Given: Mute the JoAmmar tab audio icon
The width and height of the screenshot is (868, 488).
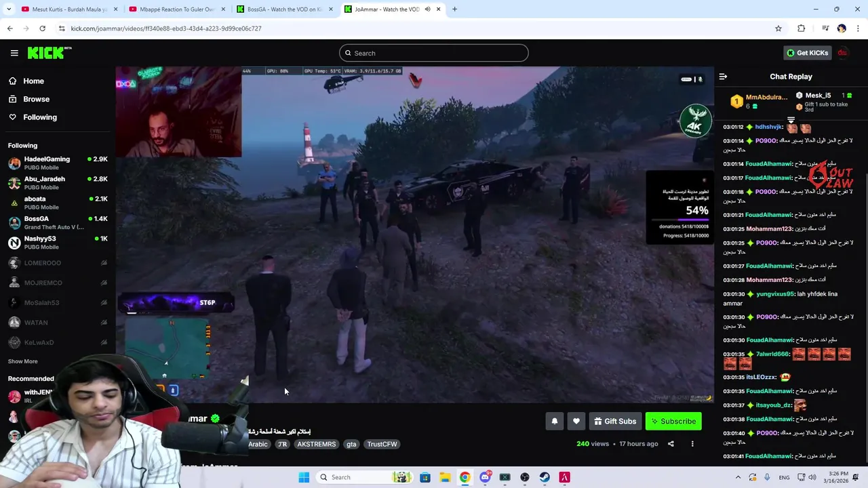Looking at the screenshot, I should click(x=427, y=9).
